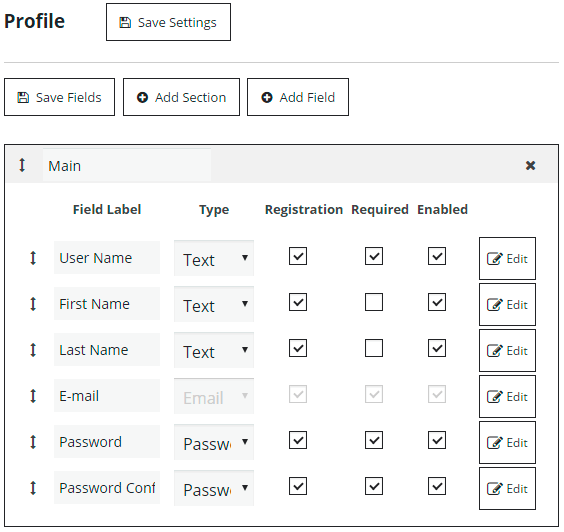Screen dimensions: 564x532
Task: Open the Last Name type dropdown
Action: click(214, 350)
